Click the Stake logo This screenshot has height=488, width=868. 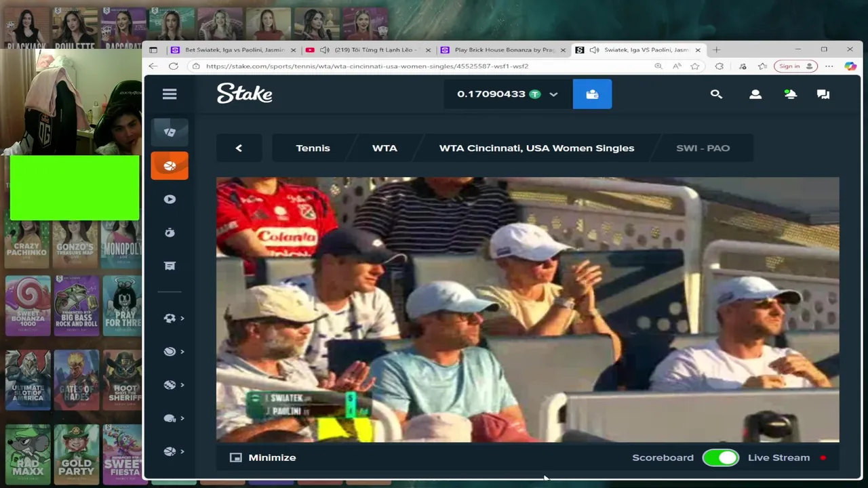[245, 94]
